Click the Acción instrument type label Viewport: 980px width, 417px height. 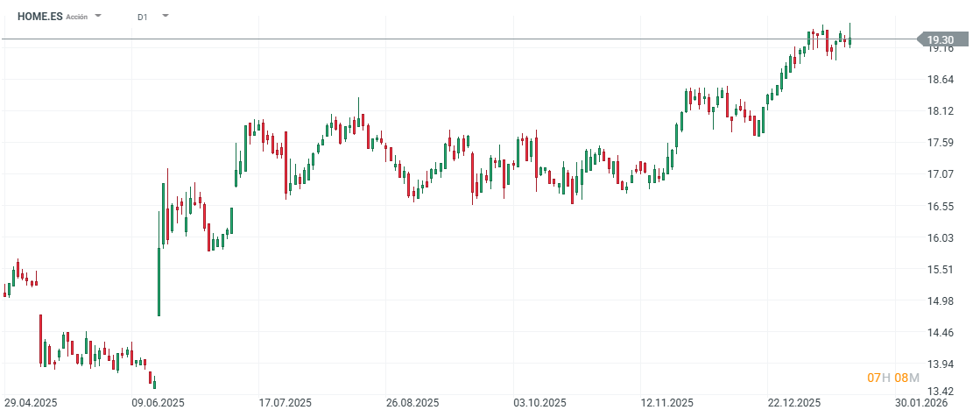tap(77, 17)
